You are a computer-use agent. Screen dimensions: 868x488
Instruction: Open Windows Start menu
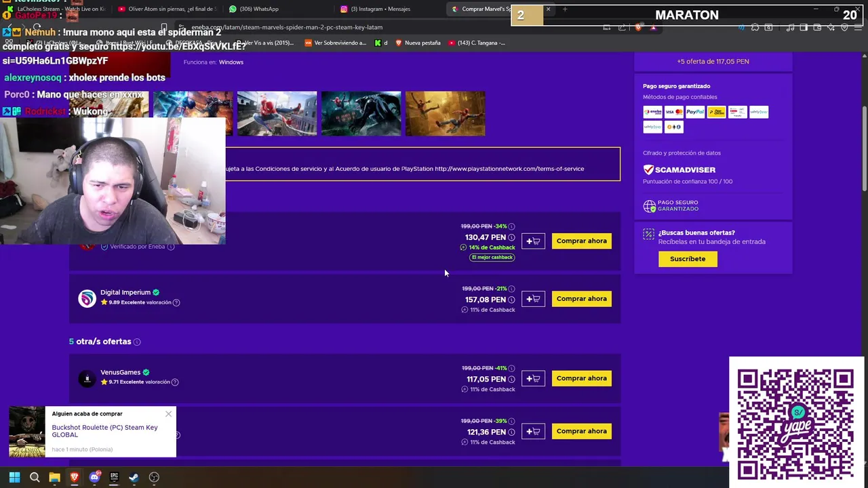coord(14,477)
